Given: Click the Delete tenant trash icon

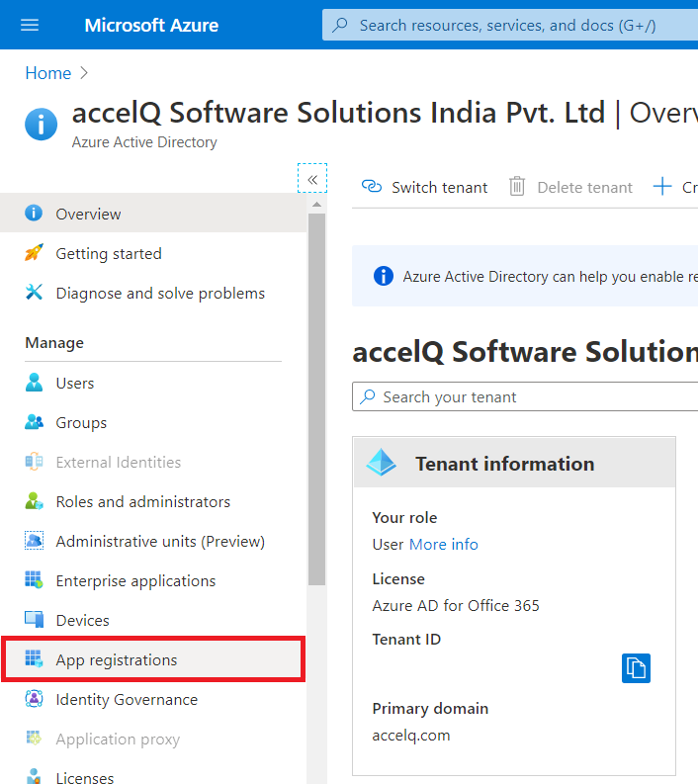Looking at the screenshot, I should (517, 186).
